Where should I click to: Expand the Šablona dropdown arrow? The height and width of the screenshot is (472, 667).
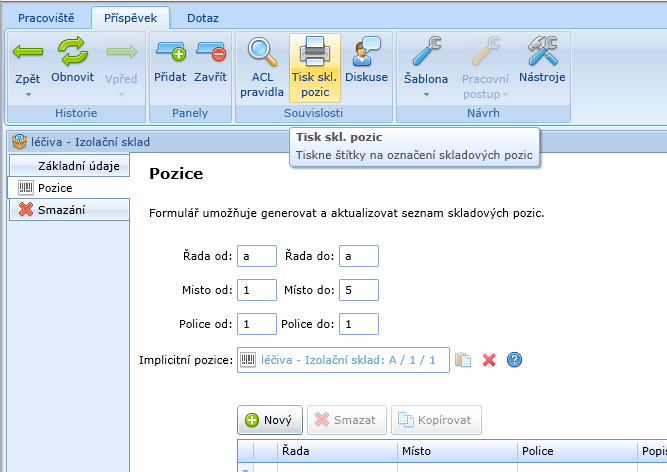(426, 95)
